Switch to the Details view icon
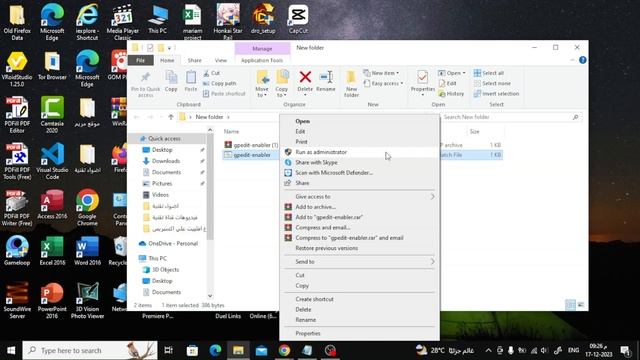Screen dimensions: 640x360 click(570, 304)
